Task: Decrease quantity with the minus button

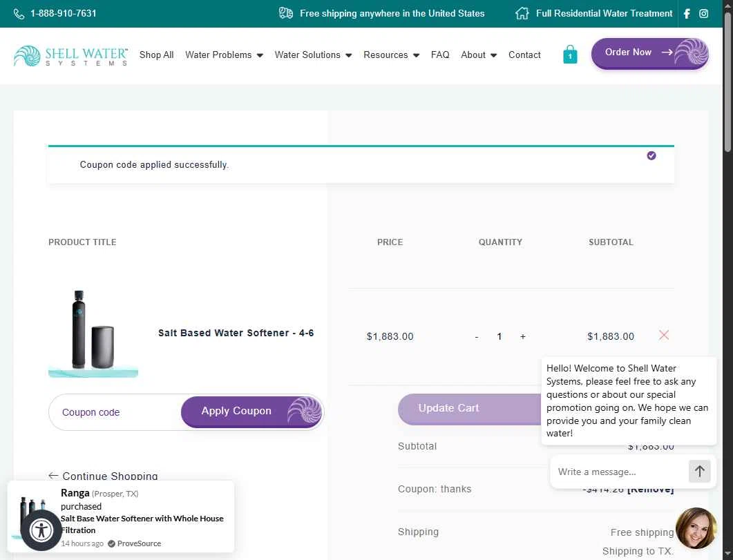Action: coord(477,337)
